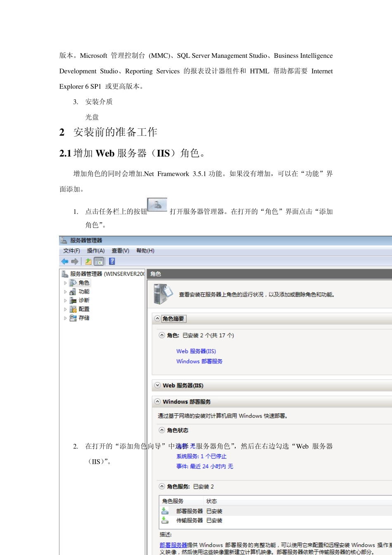Select the 存储 tree item label
Viewport: 392px width, 555px height.
[84, 318]
